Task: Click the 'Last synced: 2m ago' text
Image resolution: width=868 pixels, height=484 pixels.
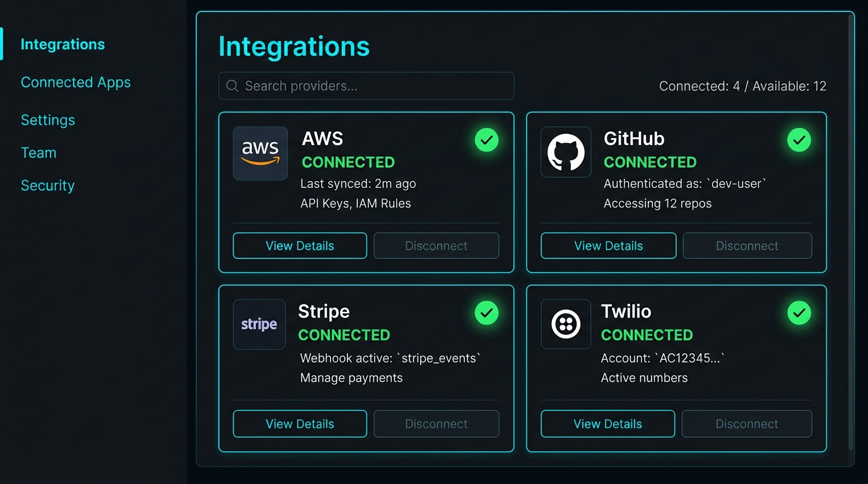Action: 358,183
